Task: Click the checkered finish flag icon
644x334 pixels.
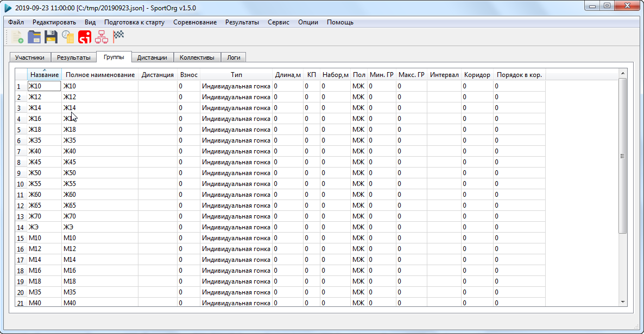Action: pyautogui.click(x=118, y=37)
